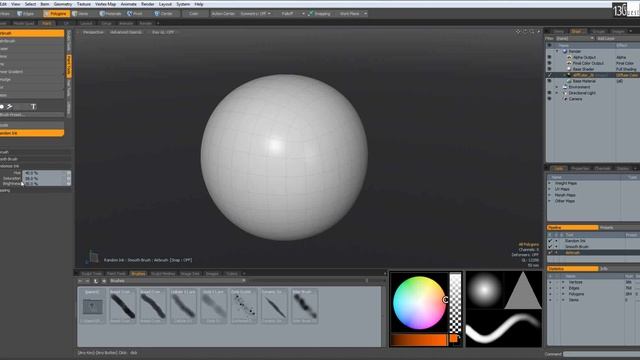Pick a hue on the color wheel

tap(419, 303)
